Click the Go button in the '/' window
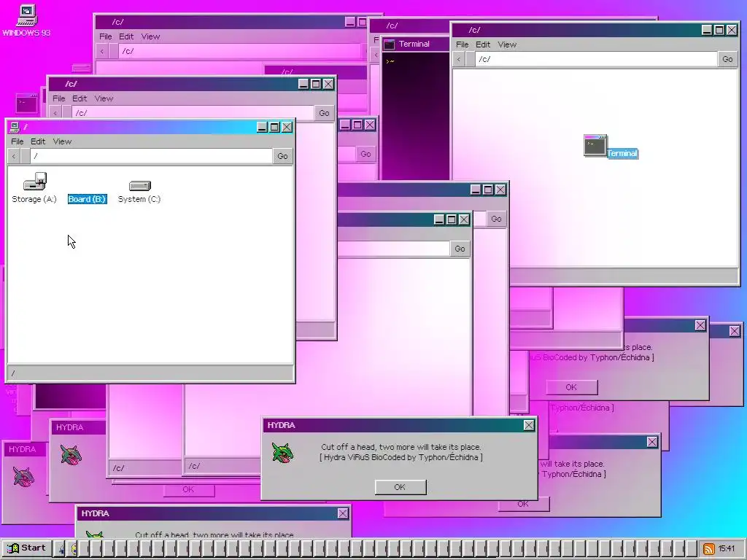 (282, 156)
